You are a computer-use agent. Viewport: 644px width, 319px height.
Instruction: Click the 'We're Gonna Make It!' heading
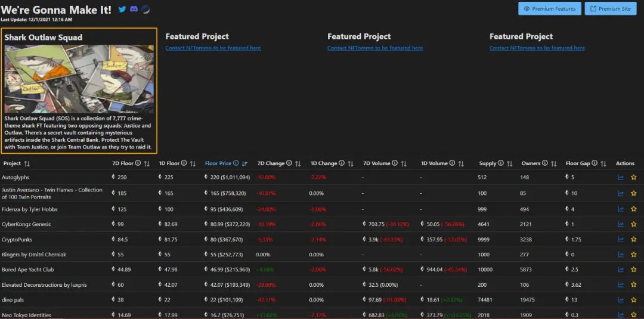56,10
